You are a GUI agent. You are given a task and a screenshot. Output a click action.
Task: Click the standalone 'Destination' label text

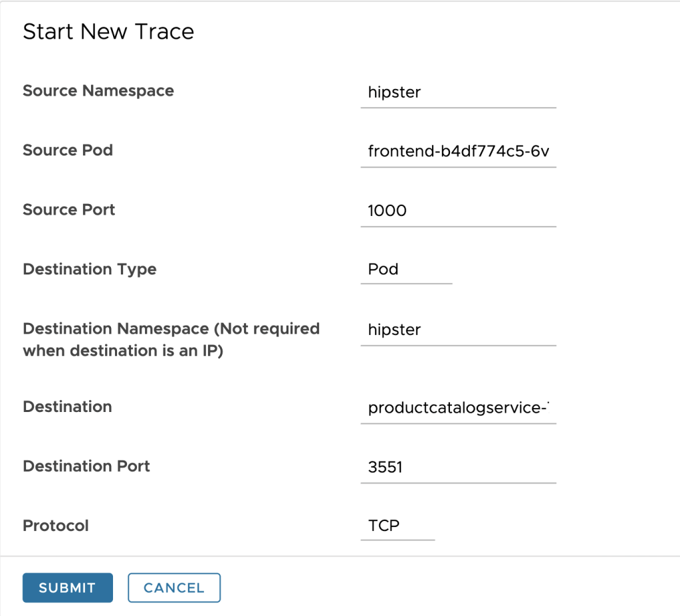(x=67, y=407)
